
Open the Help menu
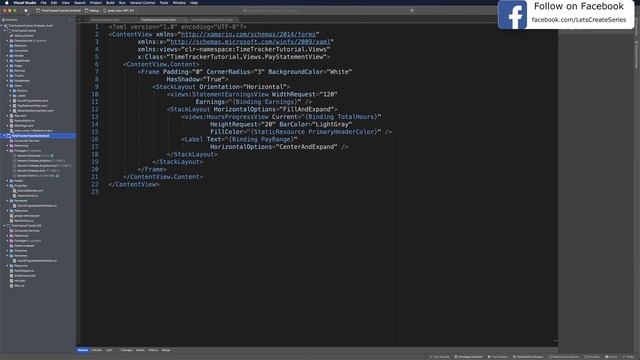click(194, 2)
